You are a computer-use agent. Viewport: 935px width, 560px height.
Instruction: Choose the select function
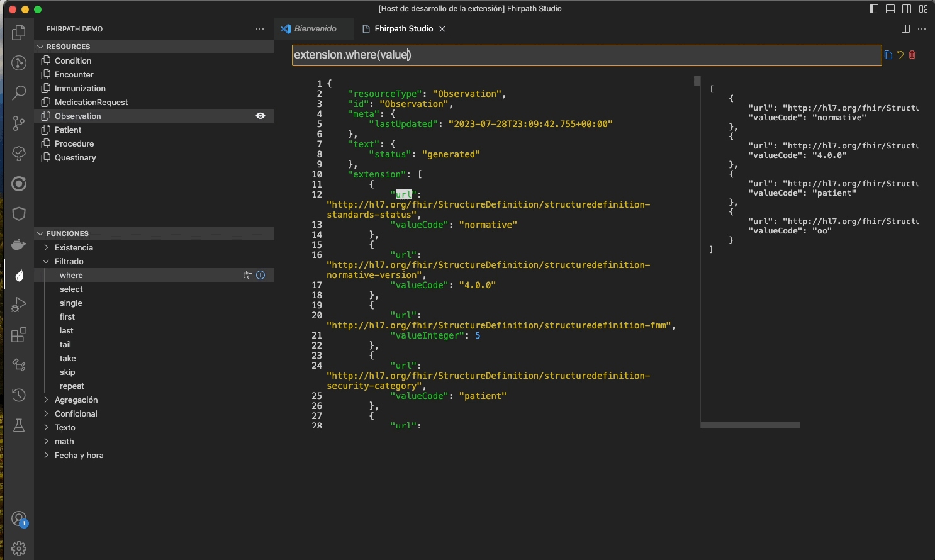(x=154, y=289)
